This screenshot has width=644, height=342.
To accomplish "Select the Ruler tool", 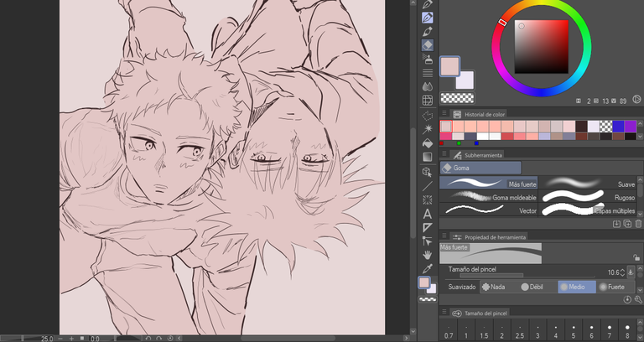I will [428, 227].
